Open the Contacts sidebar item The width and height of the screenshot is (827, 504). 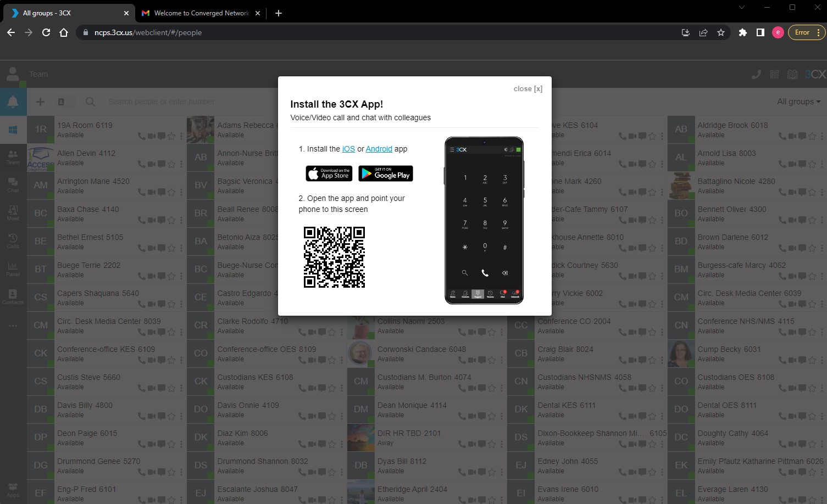(13, 298)
